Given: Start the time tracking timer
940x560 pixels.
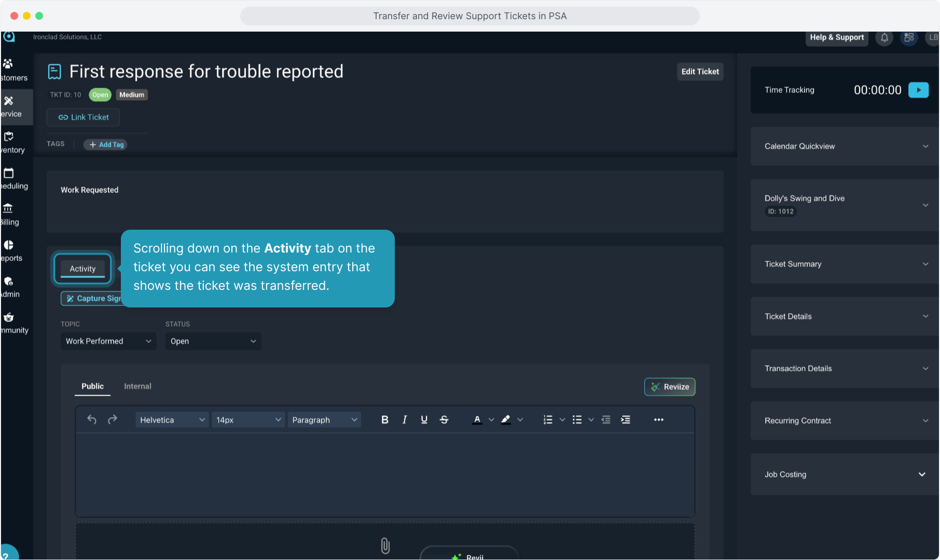Looking at the screenshot, I should tap(918, 90).
